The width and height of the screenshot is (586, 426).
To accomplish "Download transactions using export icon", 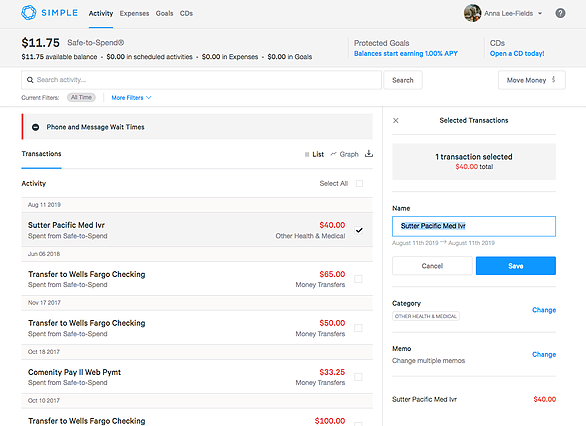I will click(369, 154).
